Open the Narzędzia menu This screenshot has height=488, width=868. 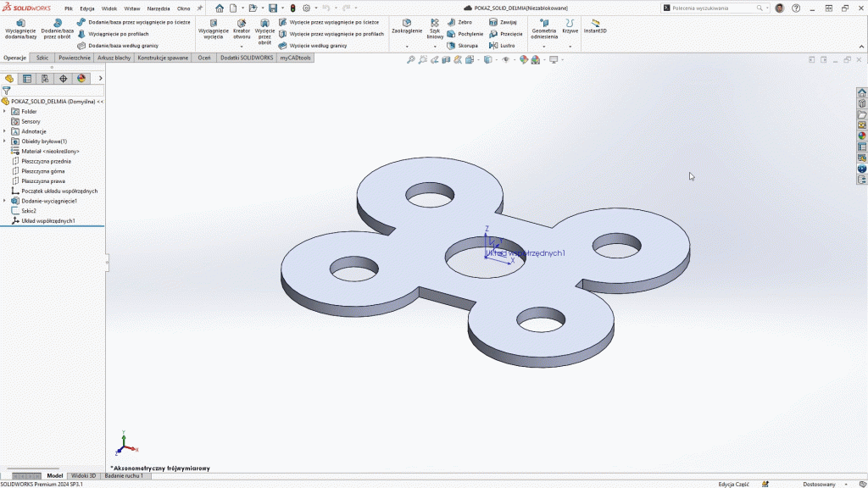(159, 8)
